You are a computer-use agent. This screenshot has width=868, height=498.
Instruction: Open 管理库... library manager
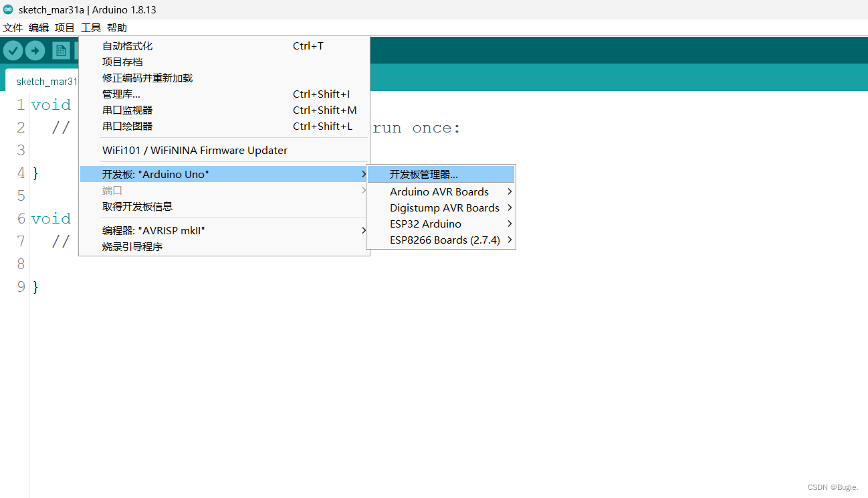pos(224,94)
